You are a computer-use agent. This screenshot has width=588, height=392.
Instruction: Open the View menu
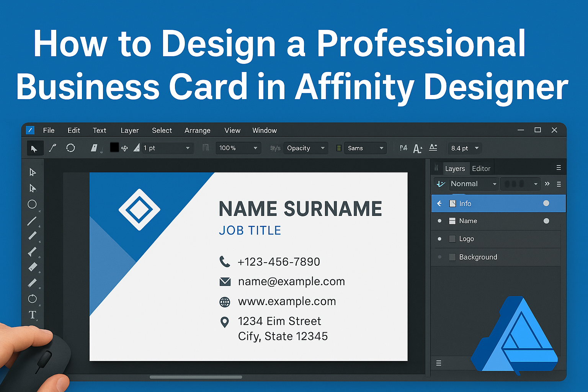(232, 131)
